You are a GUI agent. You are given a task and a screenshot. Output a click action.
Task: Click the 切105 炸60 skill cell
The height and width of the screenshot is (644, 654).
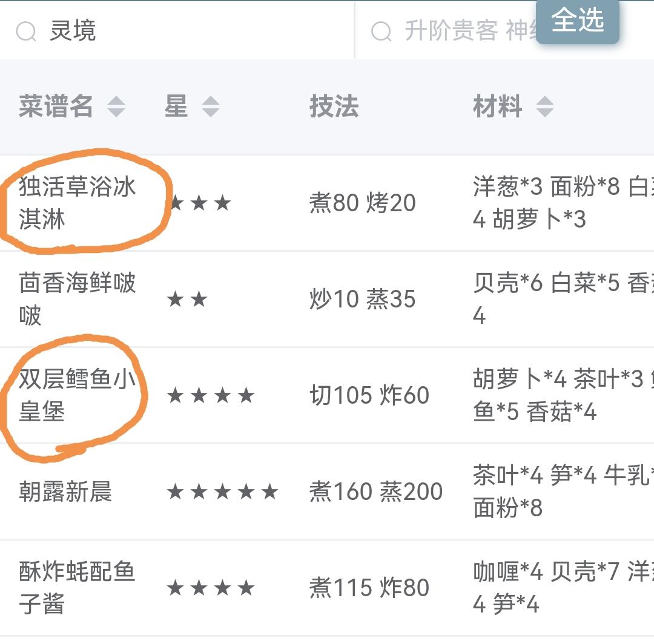(x=369, y=395)
